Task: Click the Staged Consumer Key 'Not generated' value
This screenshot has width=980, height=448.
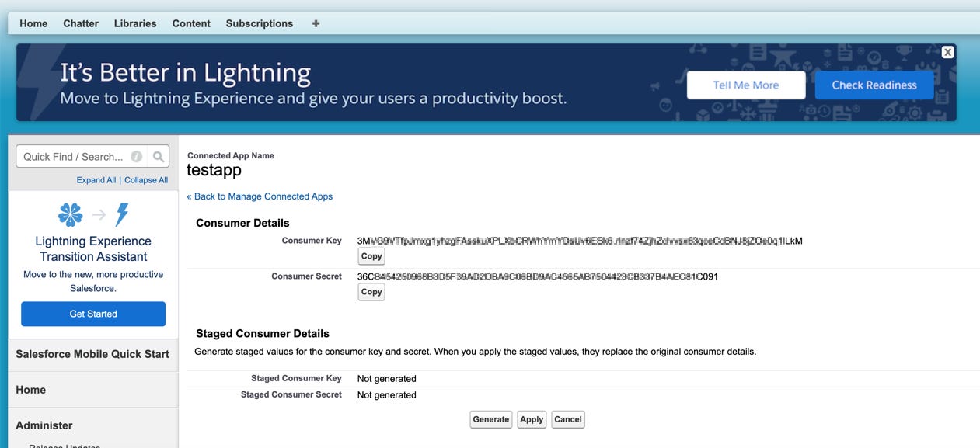Action: (x=387, y=379)
